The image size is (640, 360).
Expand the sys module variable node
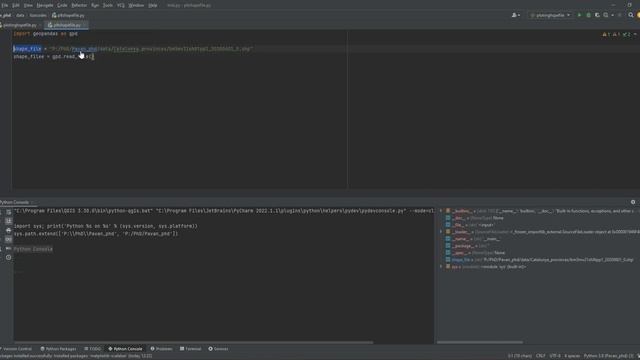[x=441, y=267]
